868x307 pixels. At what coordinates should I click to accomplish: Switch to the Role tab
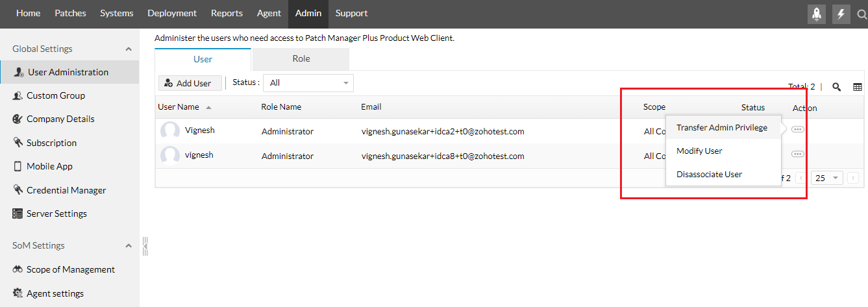pos(301,59)
